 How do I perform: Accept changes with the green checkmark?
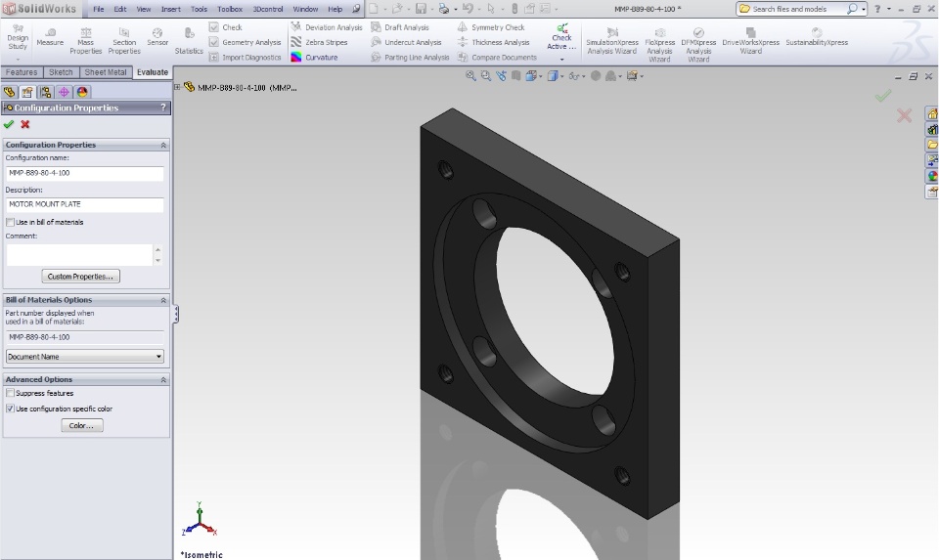9,124
